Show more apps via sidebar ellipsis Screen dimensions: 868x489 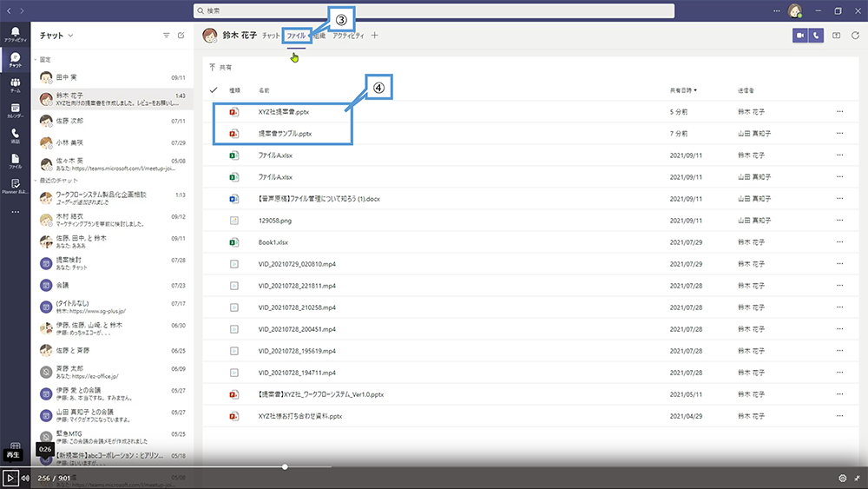(x=15, y=212)
